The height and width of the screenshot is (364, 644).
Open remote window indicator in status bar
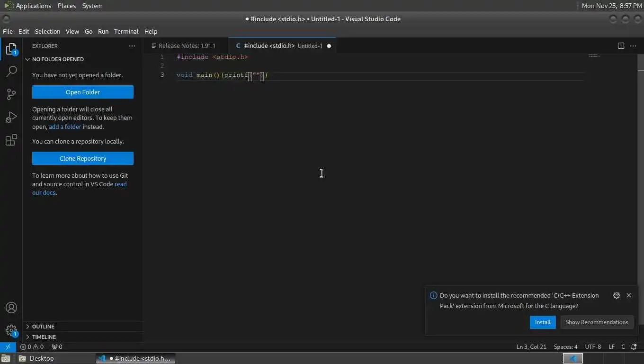pos(8,347)
